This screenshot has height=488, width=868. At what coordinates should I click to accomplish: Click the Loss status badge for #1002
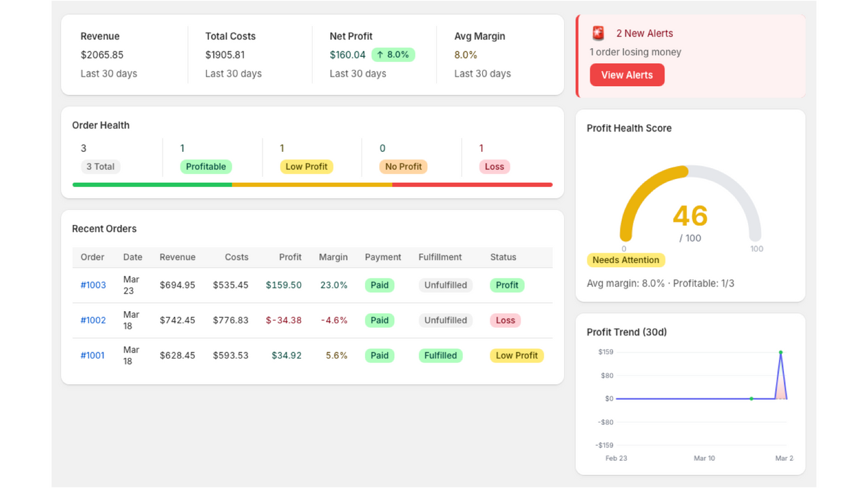click(x=505, y=321)
